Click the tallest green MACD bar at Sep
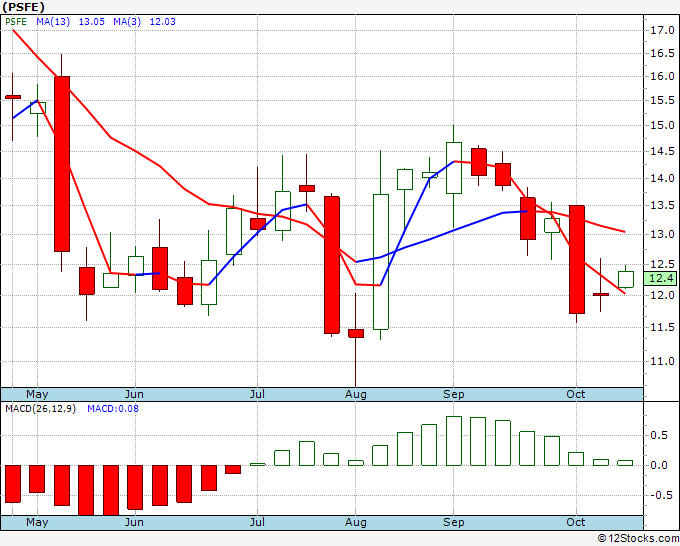Image resolution: width=680 pixels, height=546 pixels. (x=454, y=441)
